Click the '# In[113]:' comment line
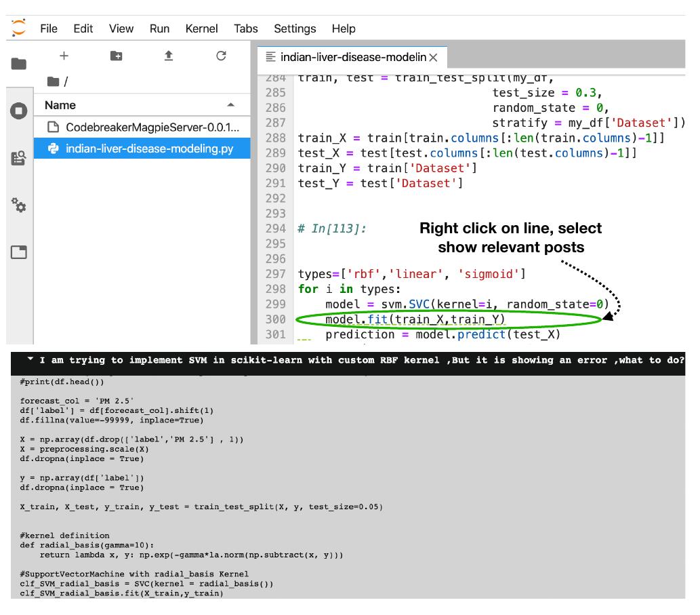Image resolution: width=700 pixels, height=615 pixels. click(x=331, y=229)
